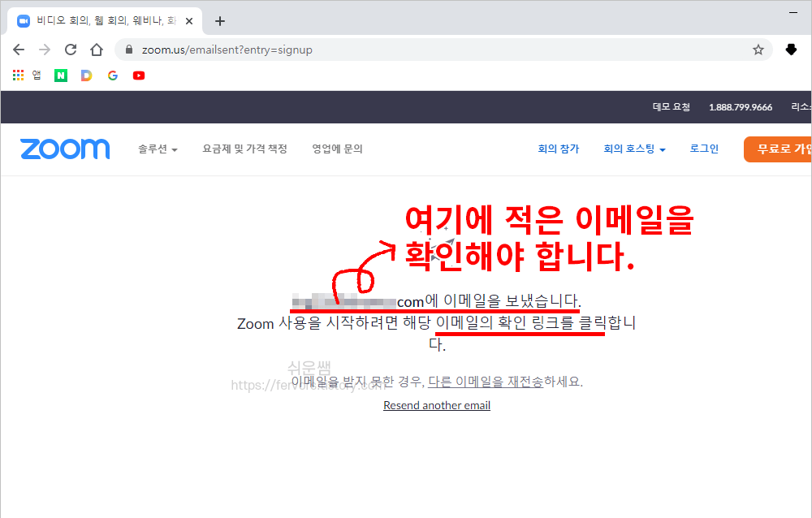
Task: Click 데모 요청 in the top bar
Action: [x=672, y=107]
